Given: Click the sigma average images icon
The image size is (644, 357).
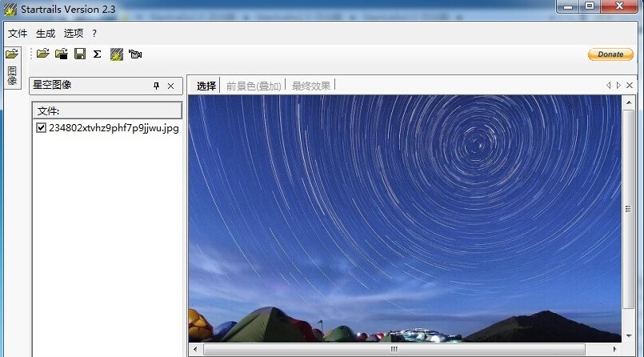Looking at the screenshot, I should point(97,54).
